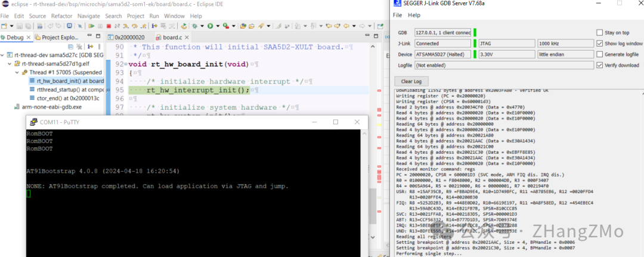Click the Step Into icon in Eclipse toolbar
The image size is (644, 257).
[126, 26]
